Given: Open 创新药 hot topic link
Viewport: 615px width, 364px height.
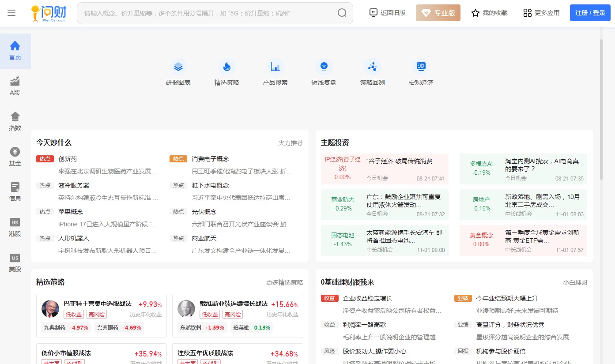Looking at the screenshot, I should [x=68, y=159].
